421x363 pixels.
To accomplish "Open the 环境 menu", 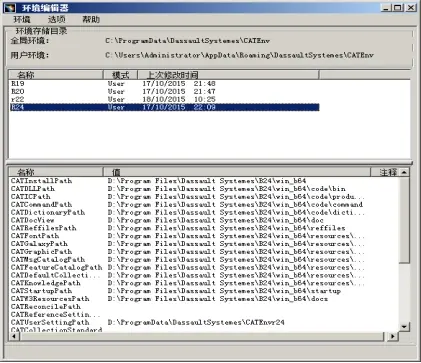I will (22, 19).
